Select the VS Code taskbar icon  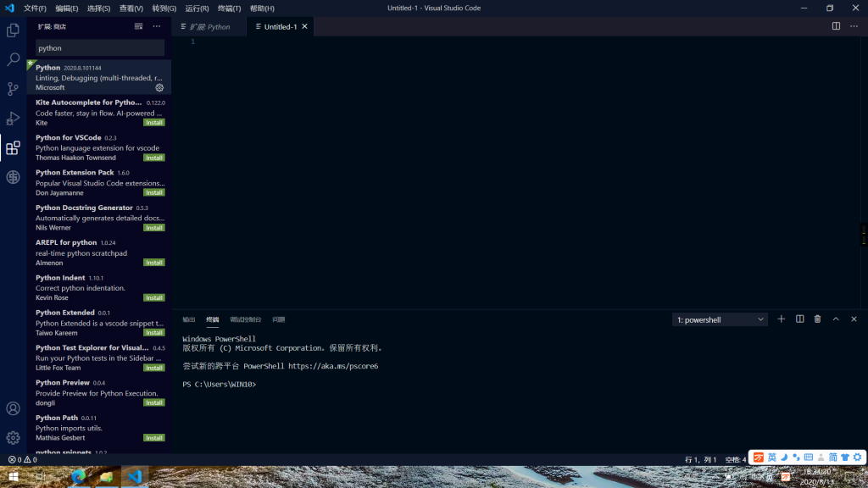135,476
